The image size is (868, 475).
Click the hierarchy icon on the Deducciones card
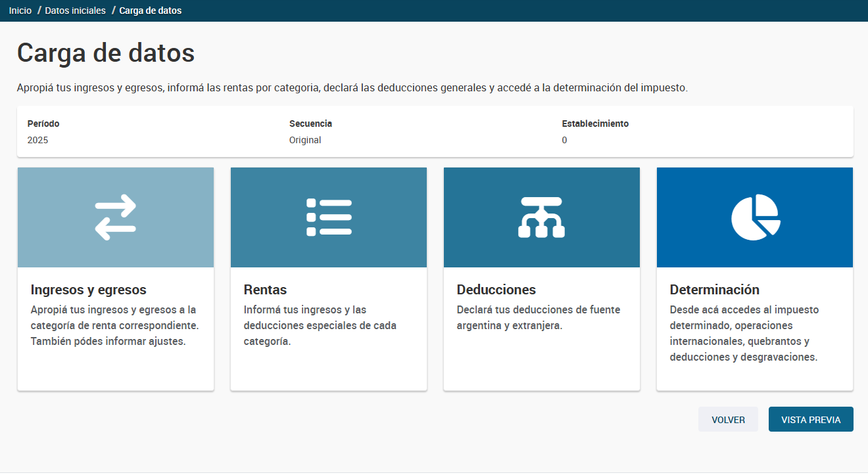pyautogui.click(x=541, y=217)
